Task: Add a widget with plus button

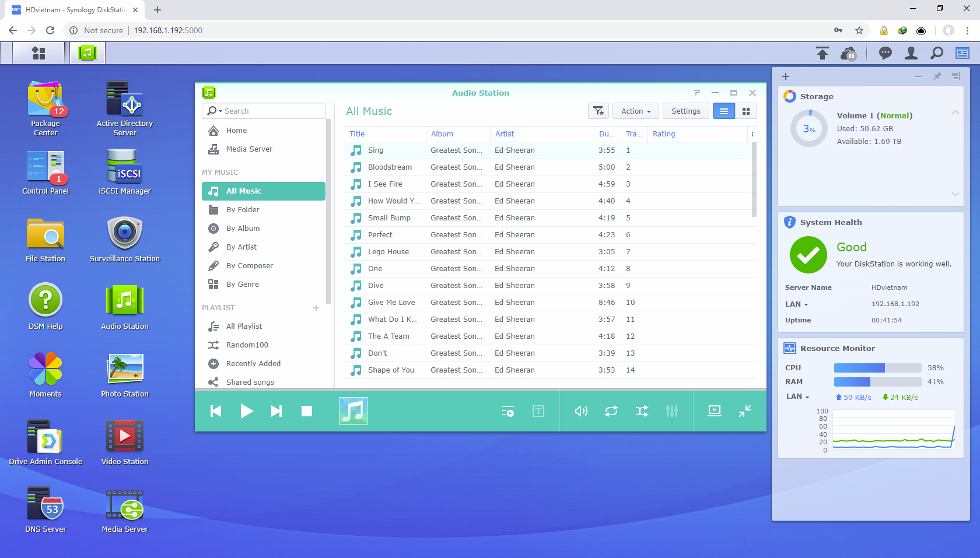Action: pos(786,76)
